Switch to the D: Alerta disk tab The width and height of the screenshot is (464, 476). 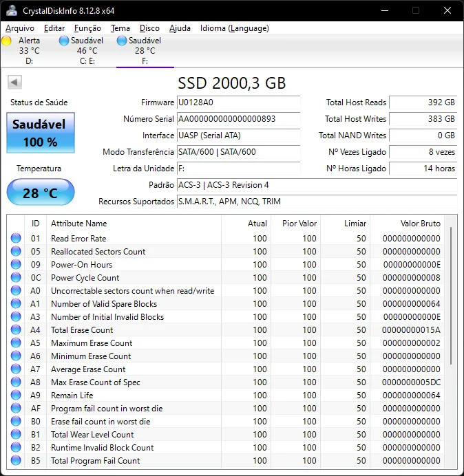(29, 51)
